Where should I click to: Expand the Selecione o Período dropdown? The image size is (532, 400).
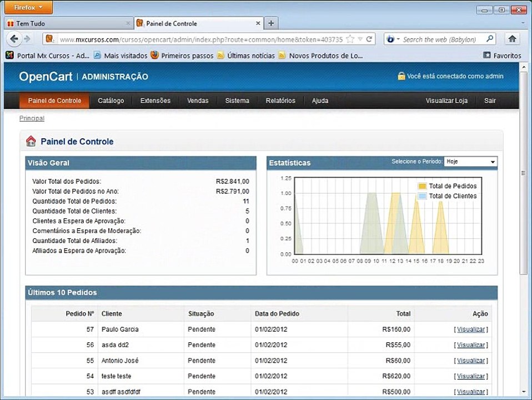coord(470,162)
